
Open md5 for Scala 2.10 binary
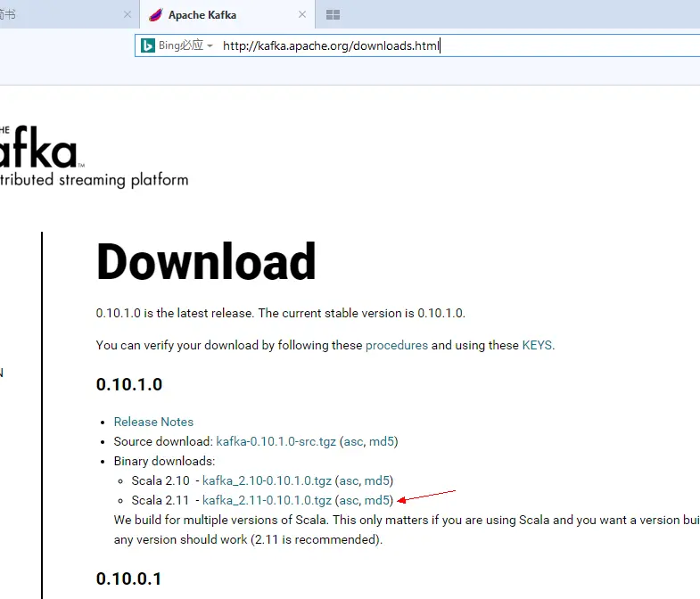tap(377, 480)
